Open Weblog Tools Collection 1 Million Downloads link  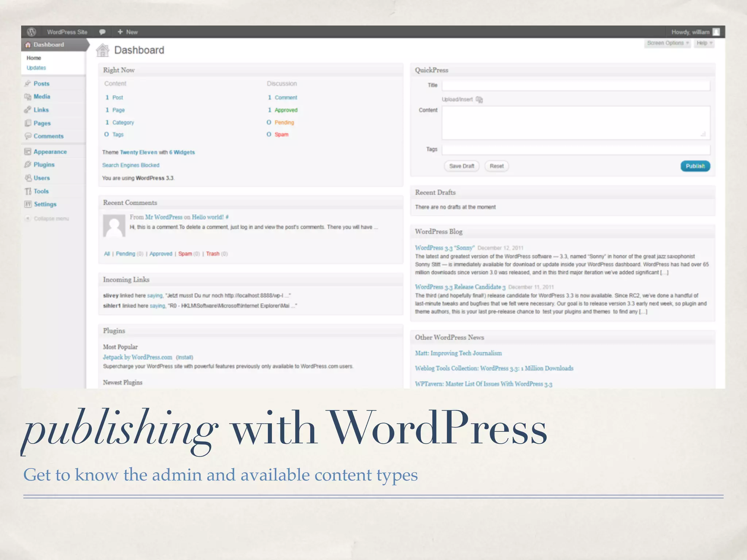[494, 369]
